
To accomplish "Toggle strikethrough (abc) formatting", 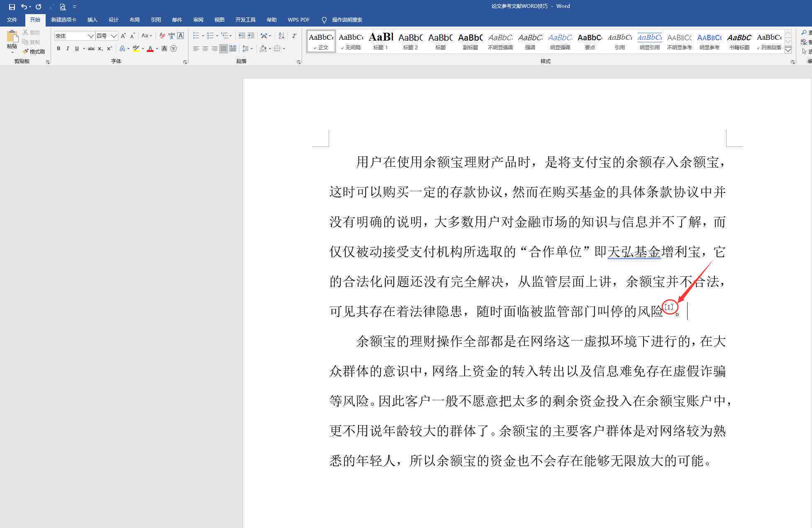I will (91, 49).
